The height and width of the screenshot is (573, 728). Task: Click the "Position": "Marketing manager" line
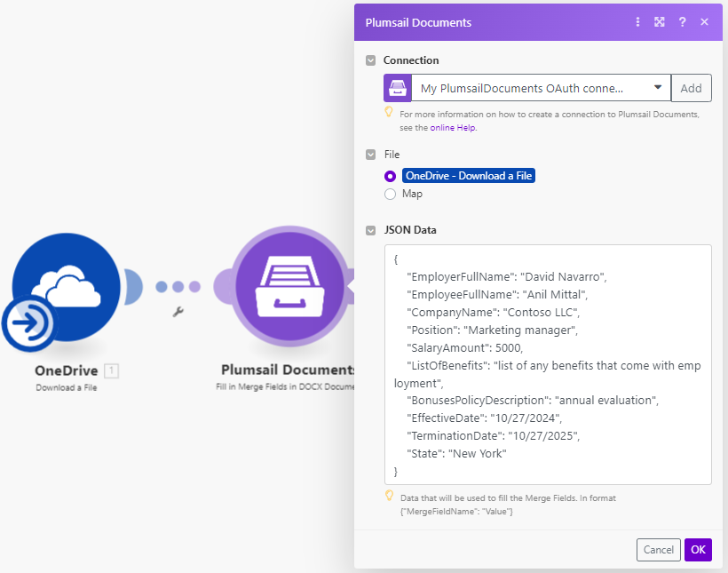pos(492,330)
